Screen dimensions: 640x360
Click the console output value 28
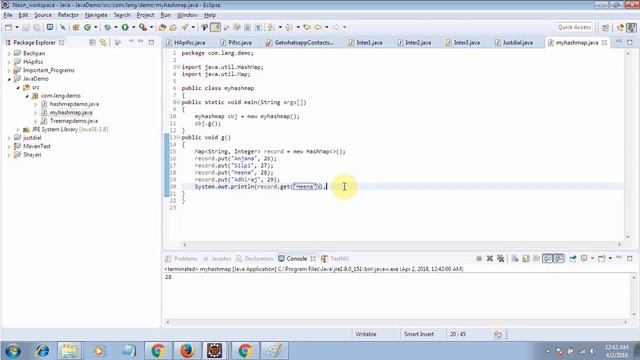(x=168, y=277)
